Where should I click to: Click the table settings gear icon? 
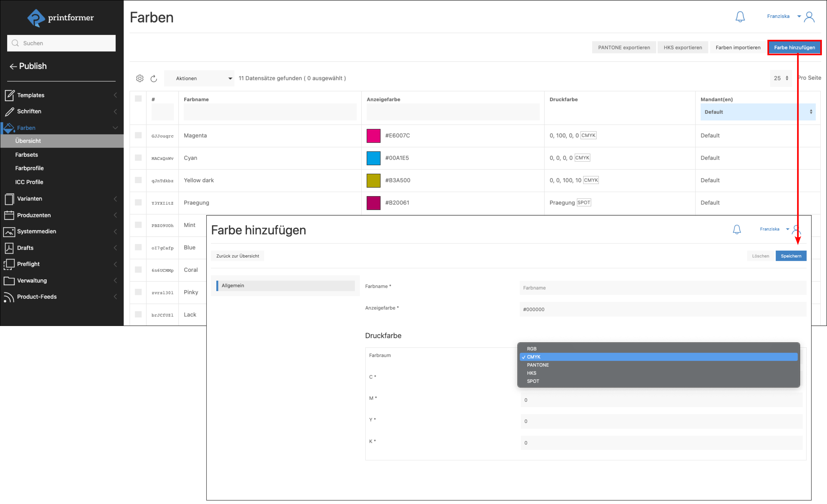click(140, 78)
